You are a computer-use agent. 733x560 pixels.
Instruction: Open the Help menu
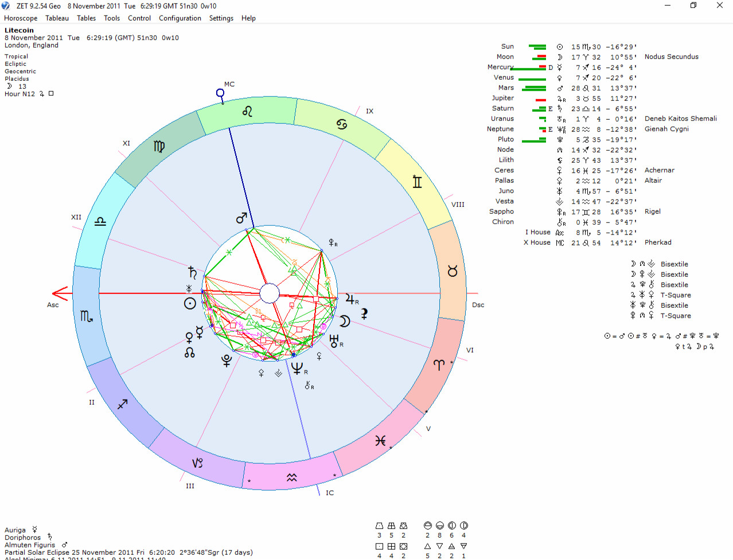tap(248, 18)
